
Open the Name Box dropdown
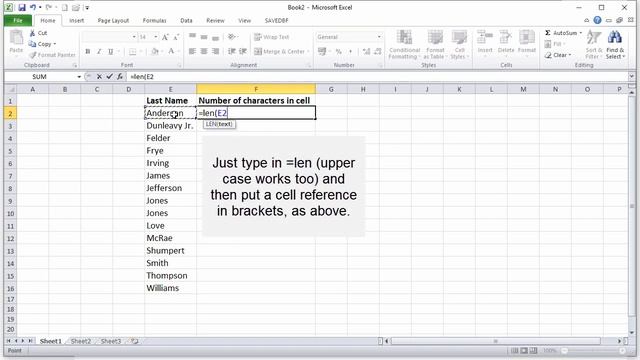point(79,77)
